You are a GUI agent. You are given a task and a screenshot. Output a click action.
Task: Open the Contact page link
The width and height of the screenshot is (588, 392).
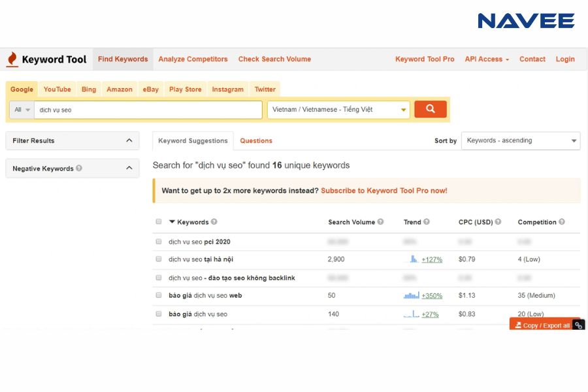532,59
